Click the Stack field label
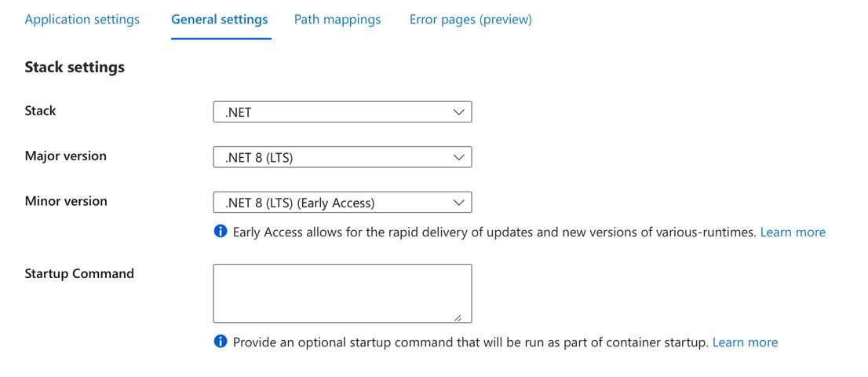868x377 pixels. point(40,111)
